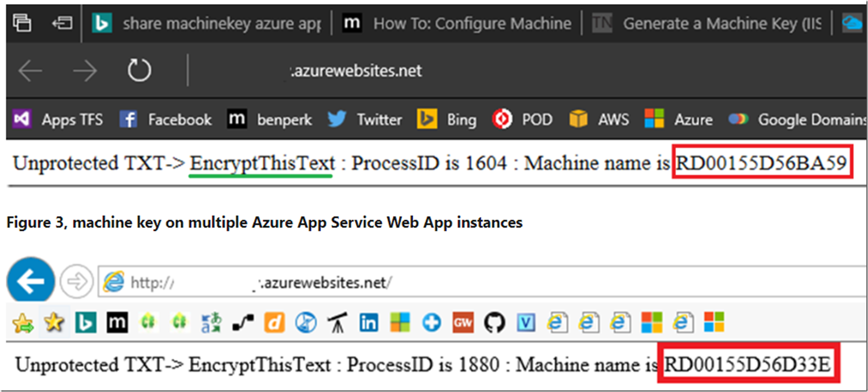Refresh the page in Edge

pyautogui.click(x=139, y=70)
